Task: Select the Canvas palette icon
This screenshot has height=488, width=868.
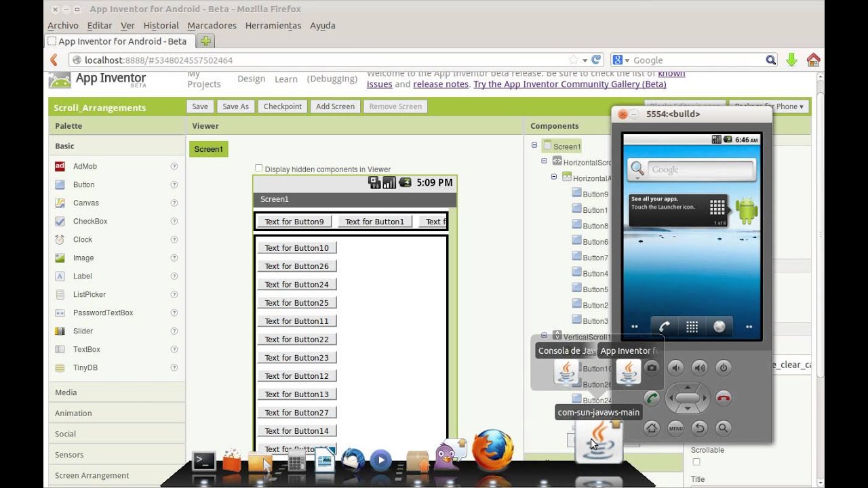Action: coord(60,203)
